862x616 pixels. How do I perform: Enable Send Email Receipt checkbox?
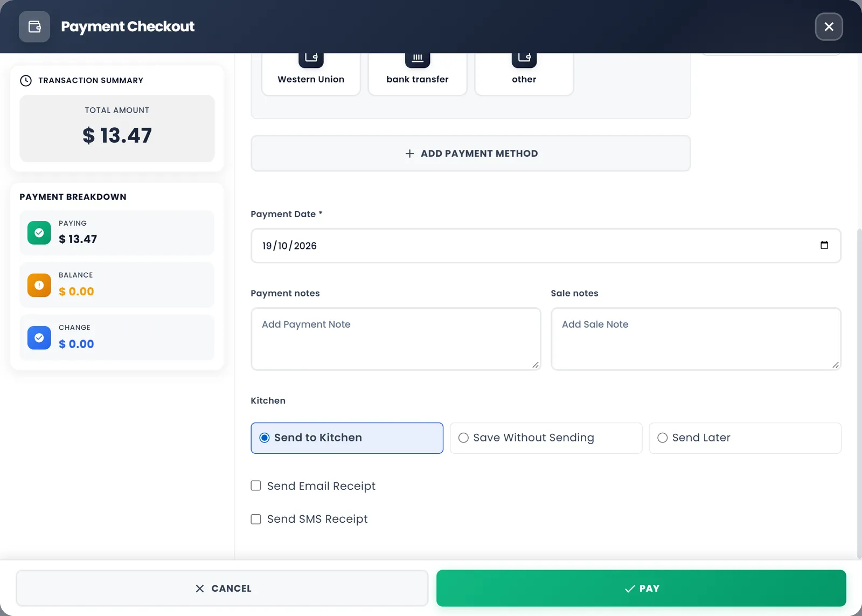coord(256,486)
